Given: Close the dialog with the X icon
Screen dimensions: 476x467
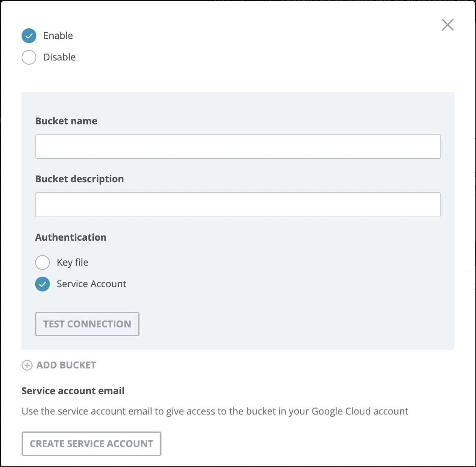Looking at the screenshot, I should [447, 25].
